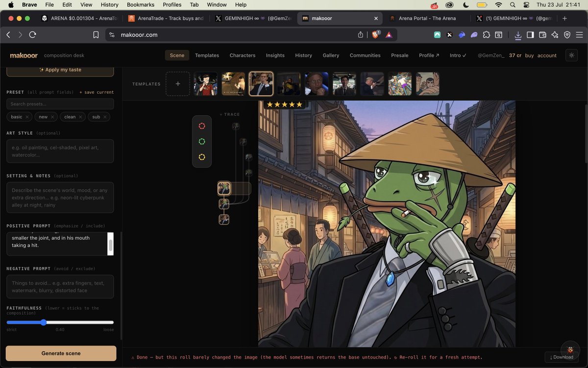Open the extensions puzzle piece menu
The height and width of the screenshot is (368, 588).
point(486,35)
